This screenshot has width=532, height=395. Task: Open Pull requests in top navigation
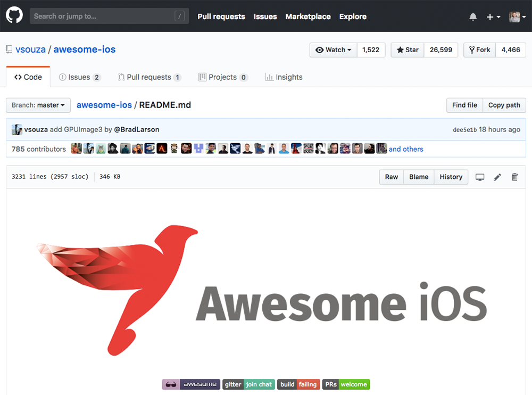point(221,17)
